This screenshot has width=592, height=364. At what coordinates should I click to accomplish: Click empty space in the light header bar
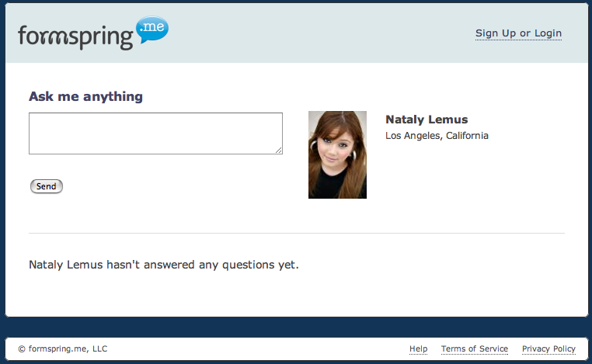311,33
